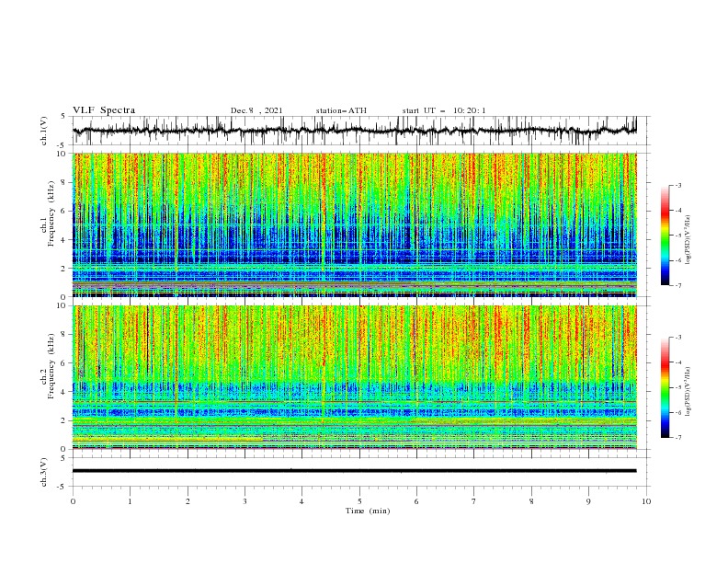Screen dimensions: 728x563
Task: Click the "-3" label on ch.2 colorbar
Action: click(x=677, y=338)
